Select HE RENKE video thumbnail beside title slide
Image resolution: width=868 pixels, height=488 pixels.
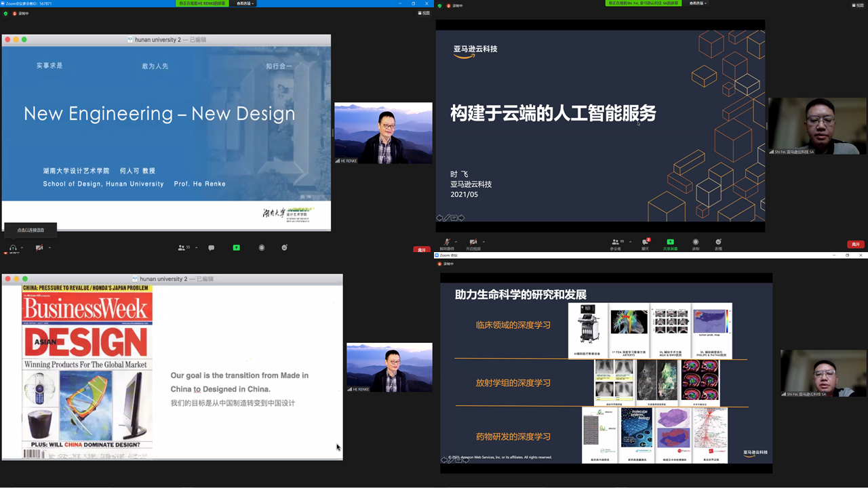(383, 133)
